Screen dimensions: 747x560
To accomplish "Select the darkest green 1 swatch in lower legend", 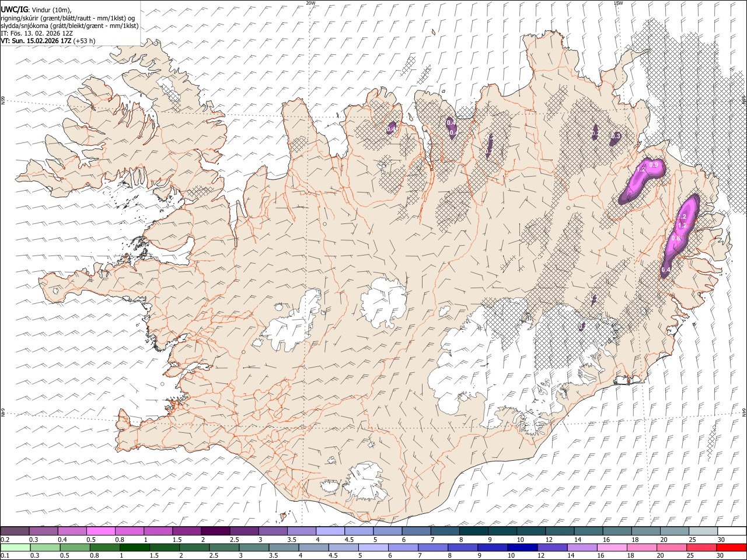I will tap(135, 548).
